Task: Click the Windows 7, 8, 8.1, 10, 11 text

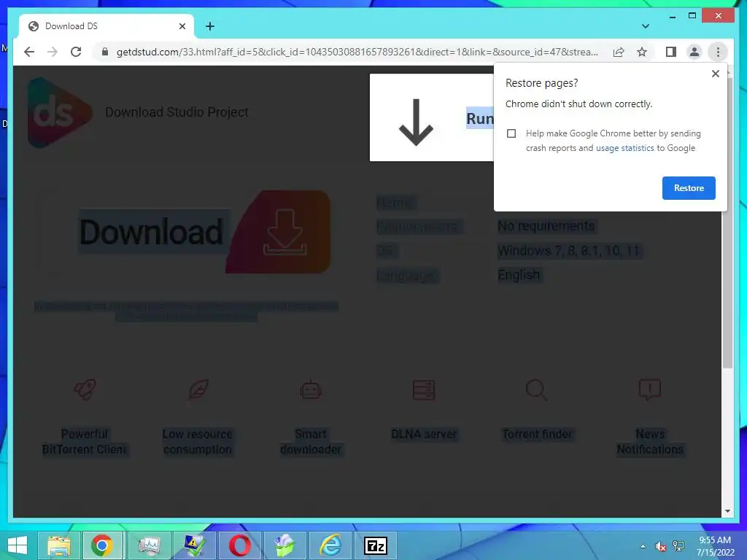Action: (x=569, y=251)
